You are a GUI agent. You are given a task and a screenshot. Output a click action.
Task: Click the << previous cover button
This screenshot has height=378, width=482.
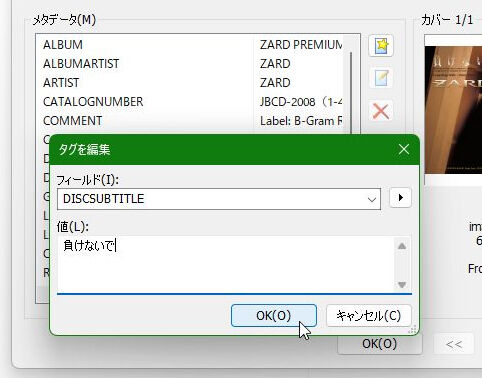click(454, 344)
